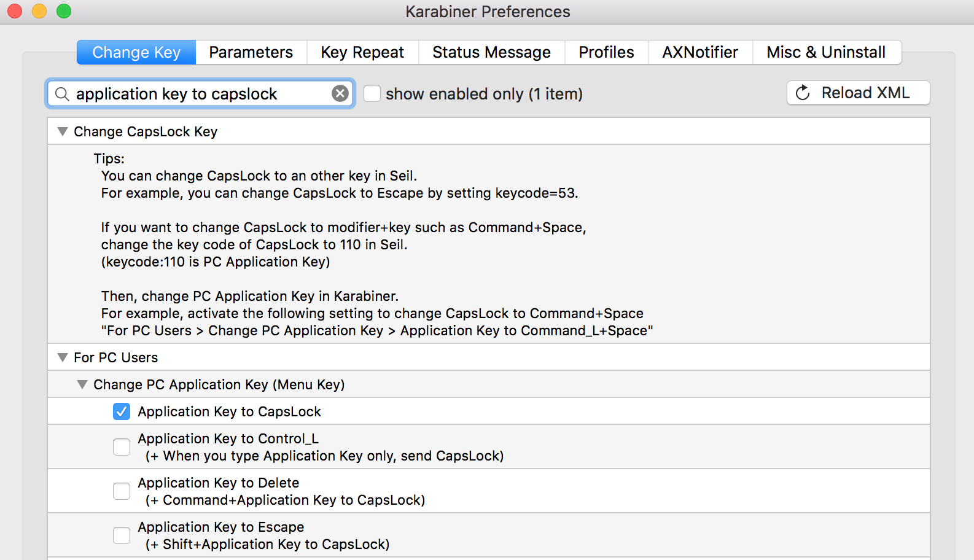This screenshot has height=560, width=974.
Task: Check Application Key to Delete option
Action: [x=122, y=491]
